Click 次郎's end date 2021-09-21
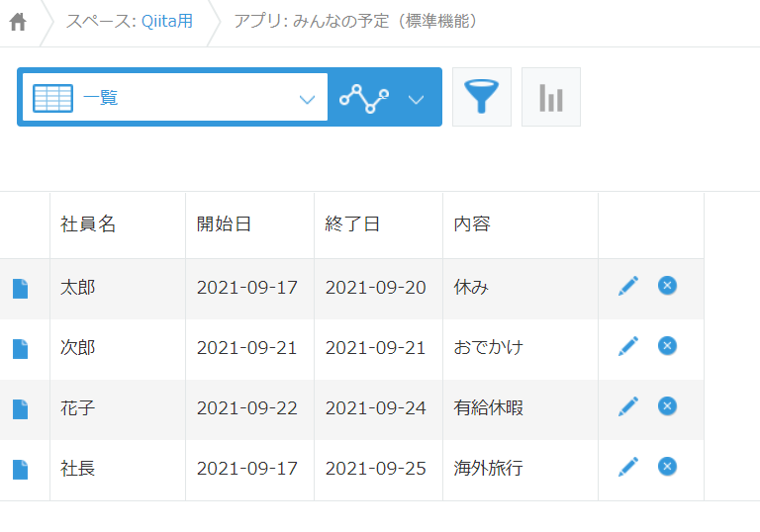 (x=376, y=348)
